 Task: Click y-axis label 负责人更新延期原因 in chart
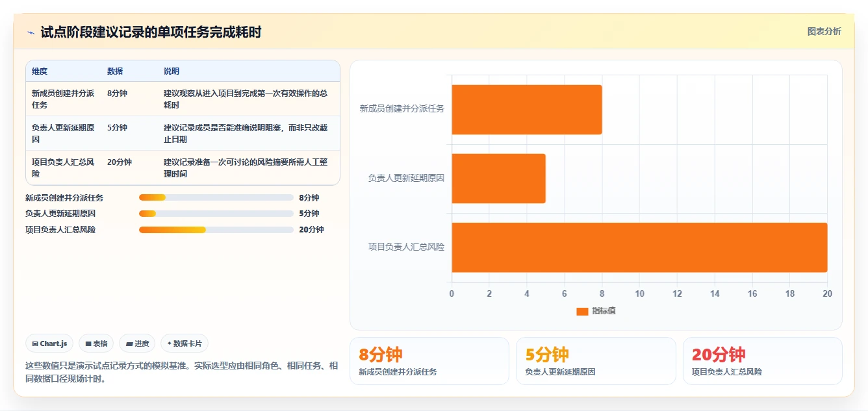tap(406, 178)
